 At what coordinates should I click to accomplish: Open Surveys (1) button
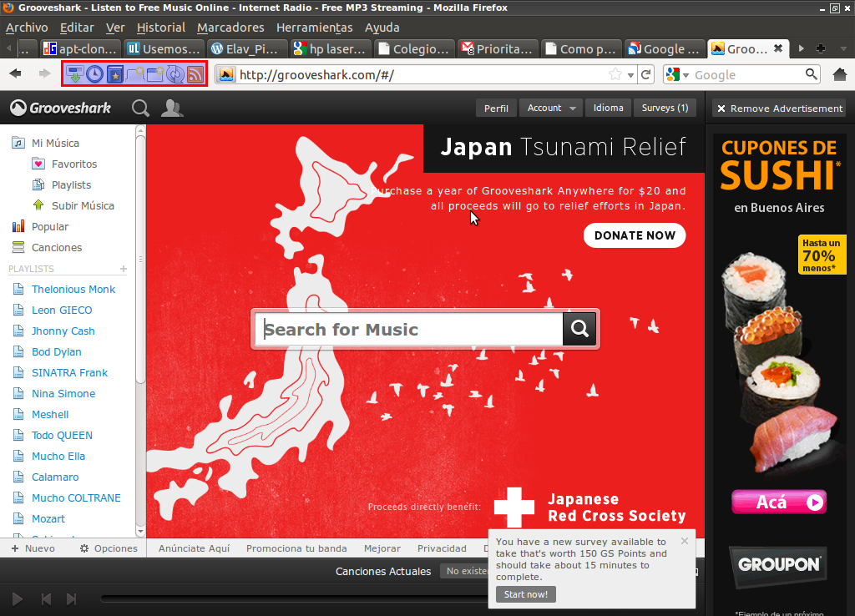pos(665,108)
